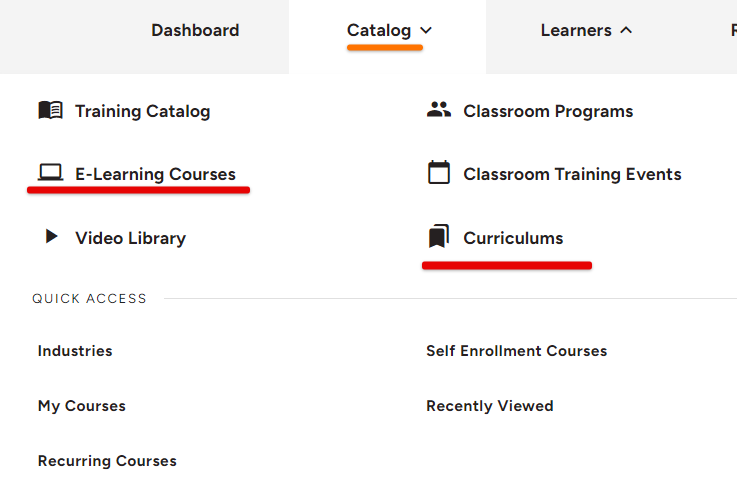Navigate to Curriculums
The height and width of the screenshot is (487, 737).
(x=513, y=238)
